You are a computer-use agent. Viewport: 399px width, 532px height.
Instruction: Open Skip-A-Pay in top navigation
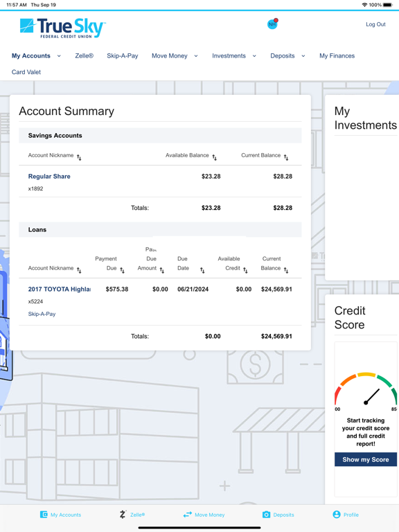(123, 55)
